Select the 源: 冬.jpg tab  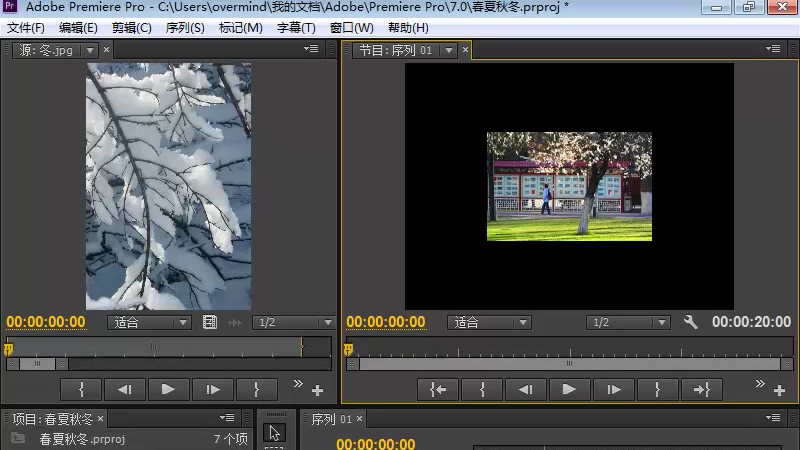tap(46, 51)
